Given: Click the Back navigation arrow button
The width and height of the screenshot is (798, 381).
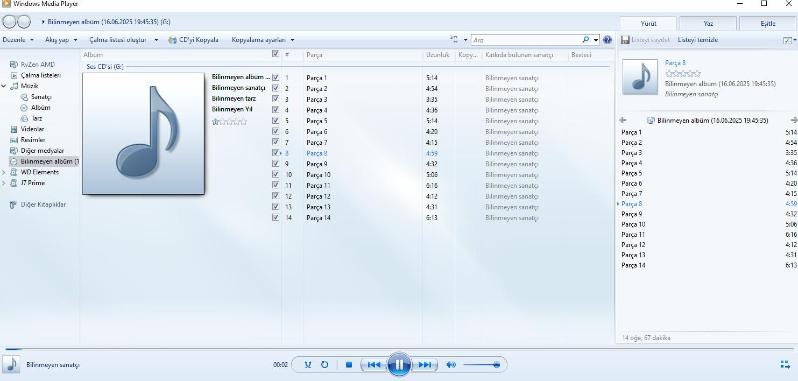Looking at the screenshot, I should click(x=9, y=22).
